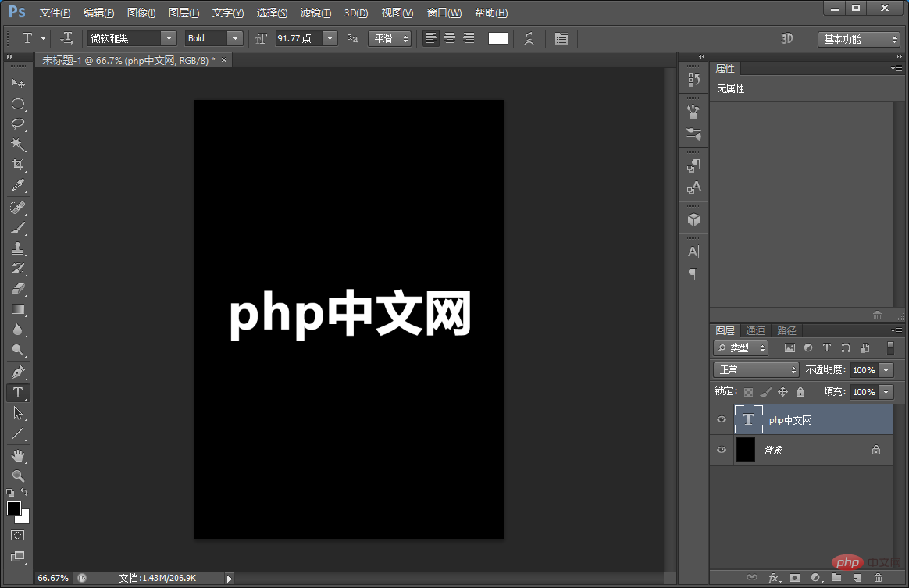Image resolution: width=909 pixels, height=588 pixels.
Task: Hide the 背景 layer
Action: (721, 449)
